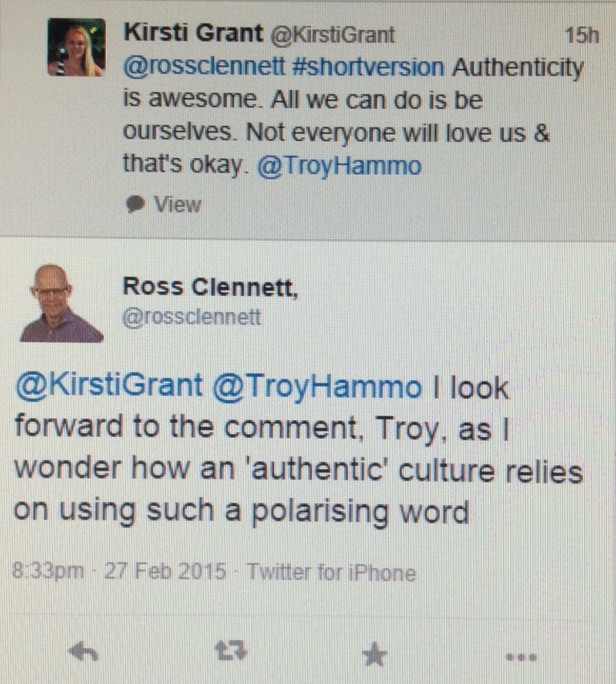Click the View speech bubble icon
Screen dimensions: 616x684
coord(134,204)
